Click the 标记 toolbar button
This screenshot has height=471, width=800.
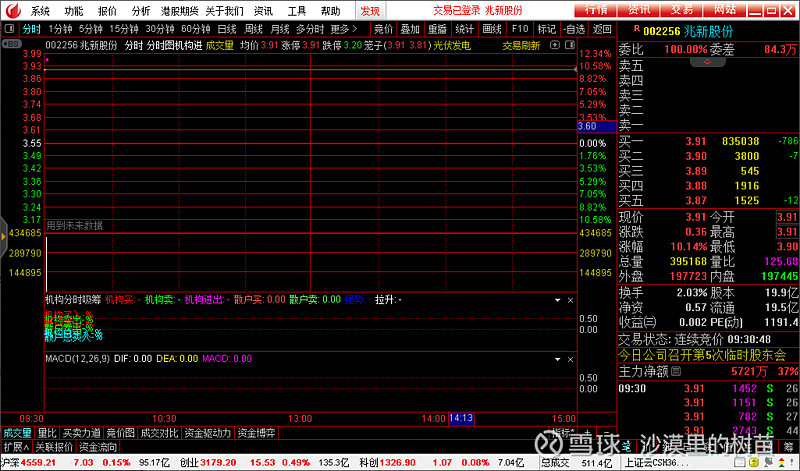(546, 29)
